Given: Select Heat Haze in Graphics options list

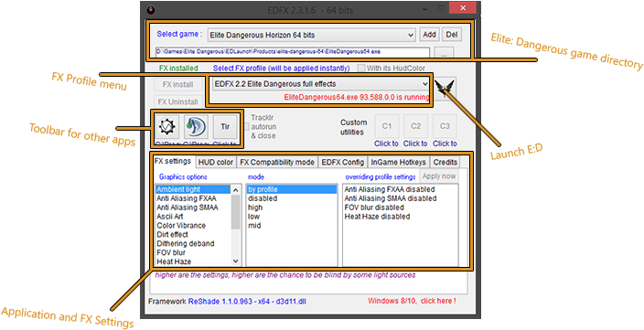Looking at the screenshot, I should [x=193, y=261].
